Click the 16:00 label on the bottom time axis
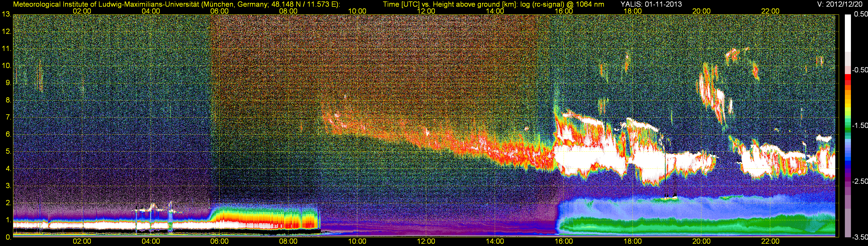The width and height of the screenshot is (868, 246). click(564, 241)
